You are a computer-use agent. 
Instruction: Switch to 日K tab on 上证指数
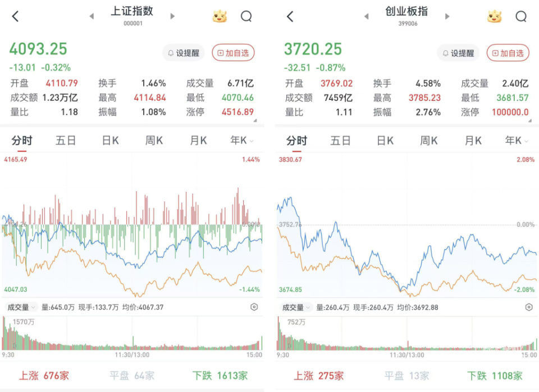click(110, 140)
